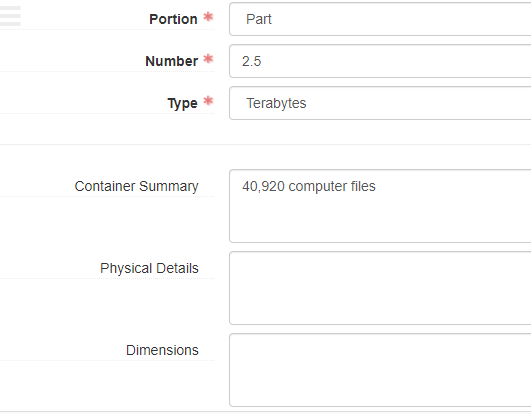Click into the empty Physical Details box
This screenshot has height=414, width=531.
(380, 288)
